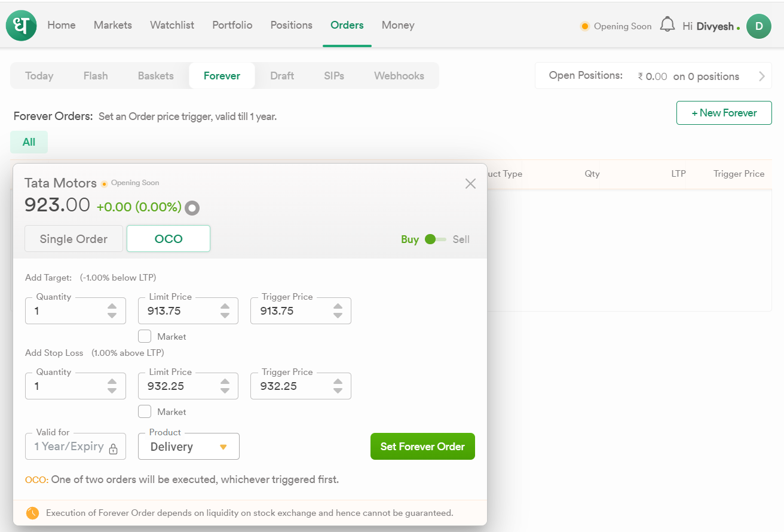Toggle the Buy/Sell switch
The image size is (784, 532).
[x=436, y=239]
